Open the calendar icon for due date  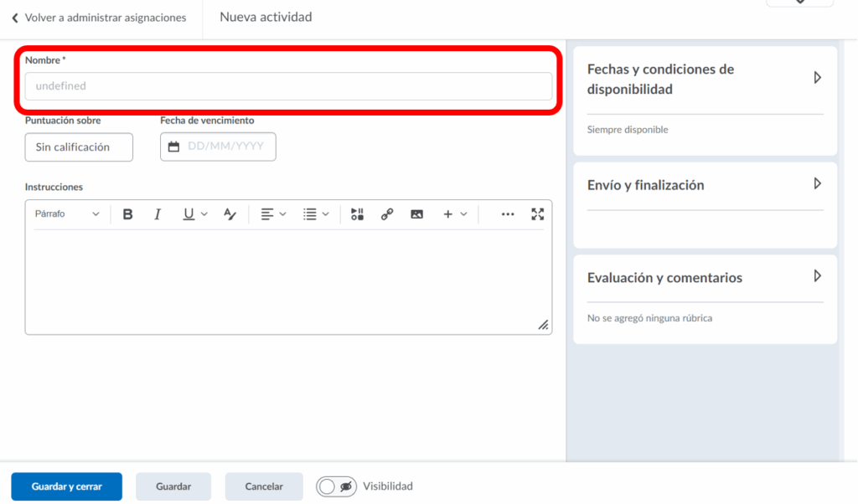click(x=174, y=147)
